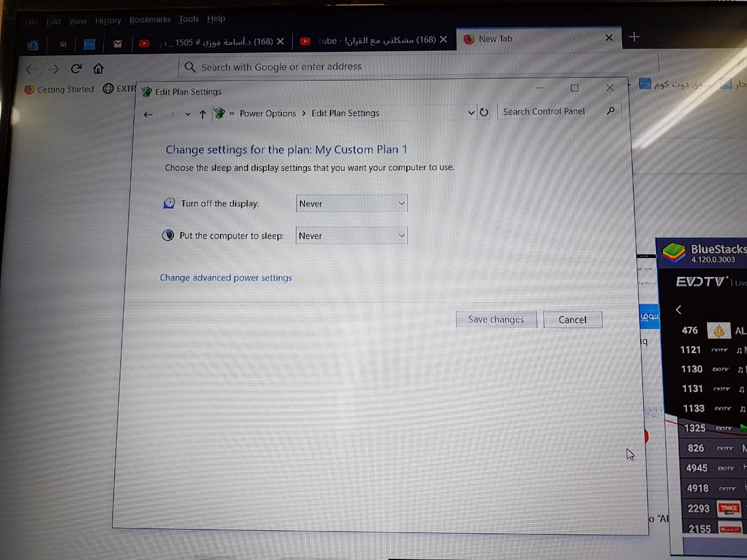Close the second YouTube (168) tab

444,40
